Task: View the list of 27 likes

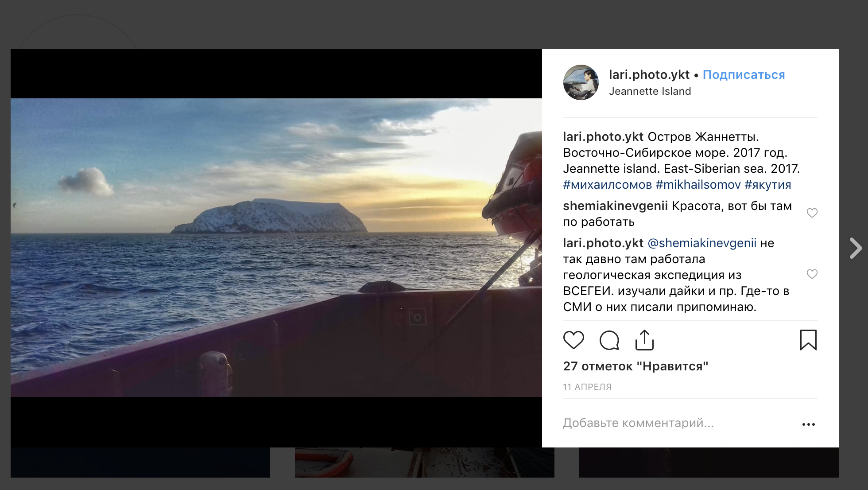Action: [x=635, y=366]
